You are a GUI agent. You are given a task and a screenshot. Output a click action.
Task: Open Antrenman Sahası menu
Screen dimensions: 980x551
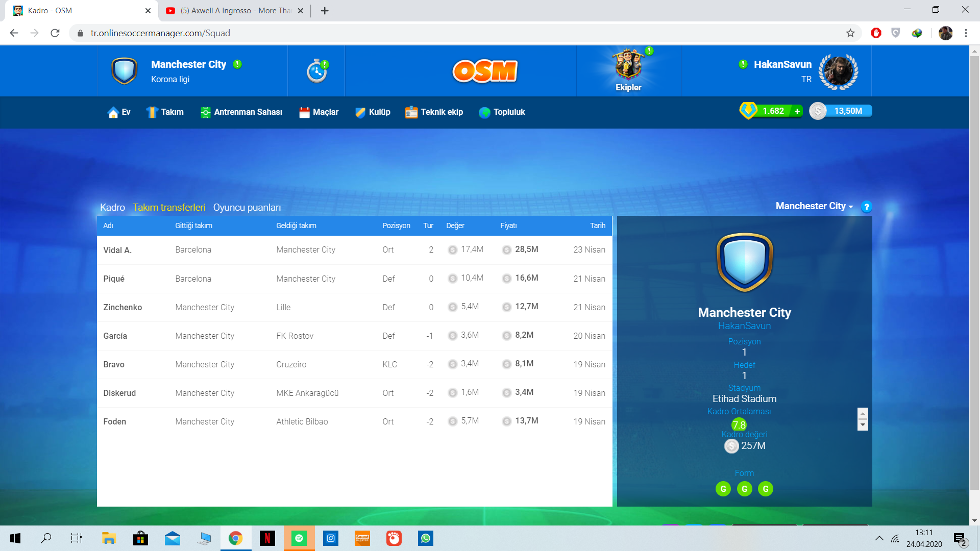pos(241,112)
